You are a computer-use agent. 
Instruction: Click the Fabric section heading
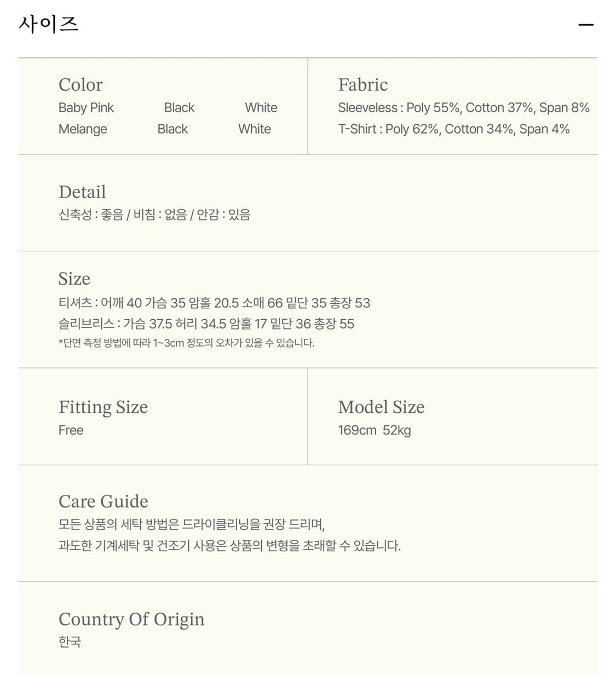pos(363,85)
